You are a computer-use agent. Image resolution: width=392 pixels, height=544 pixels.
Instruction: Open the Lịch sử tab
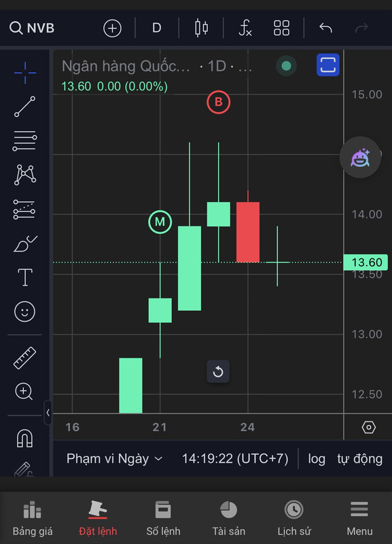point(294,519)
